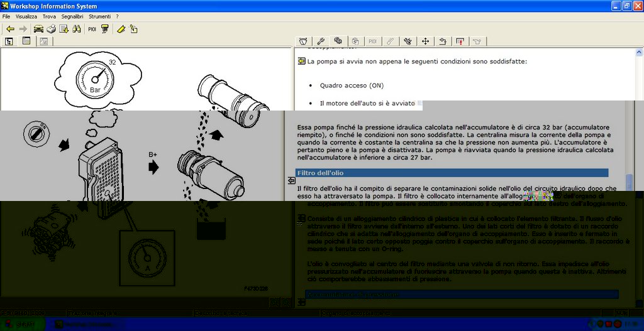Switch to the window layout tab
The height and width of the screenshot is (331, 644).
tap(26, 41)
